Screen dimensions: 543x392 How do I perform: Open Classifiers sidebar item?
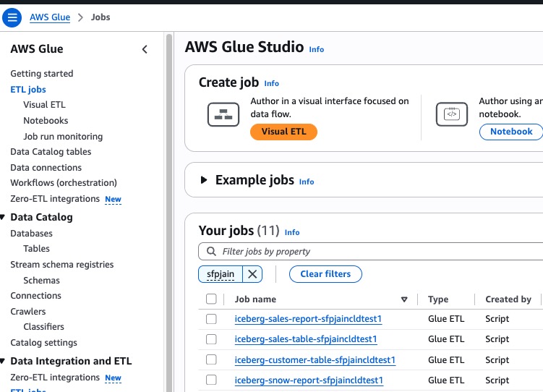43,327
